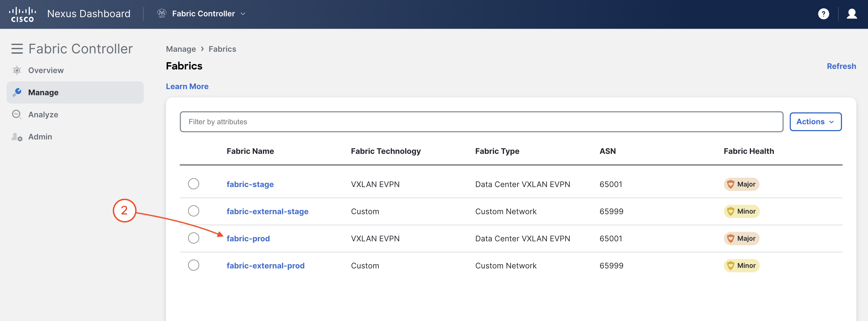This screenshot has width=868, height=321.
Task: Click the Minor shield icon for fabric-external-stage
Action: click(731, 211)
